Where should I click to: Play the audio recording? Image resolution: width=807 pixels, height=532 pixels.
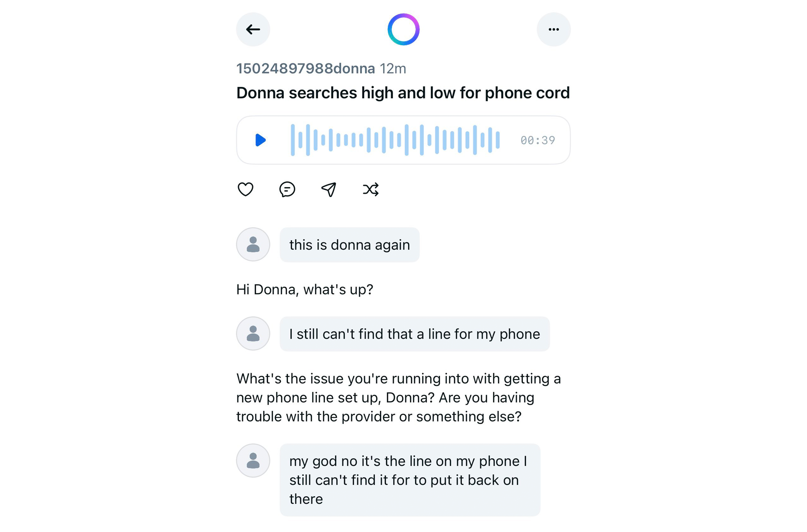tap(260, 140)
